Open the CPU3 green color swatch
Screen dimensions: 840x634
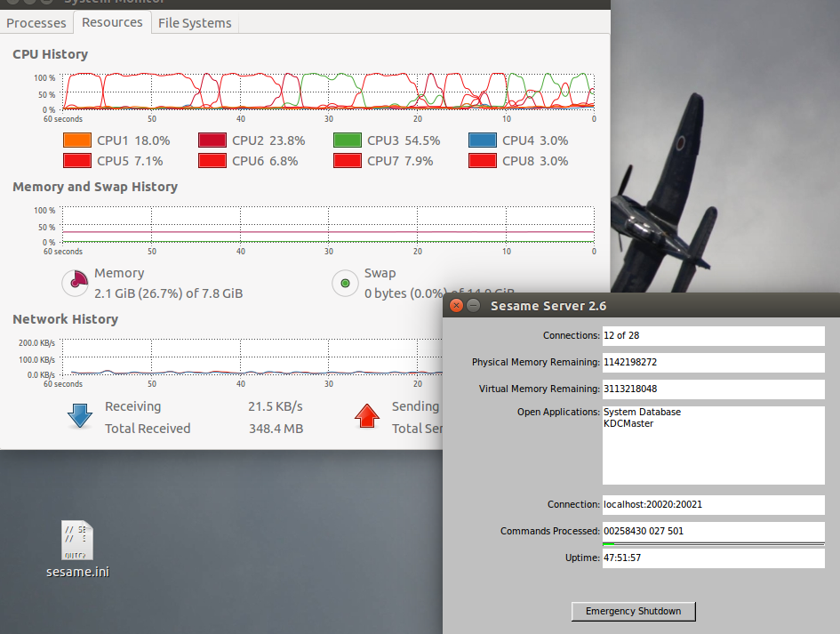(x=348, y=140)
